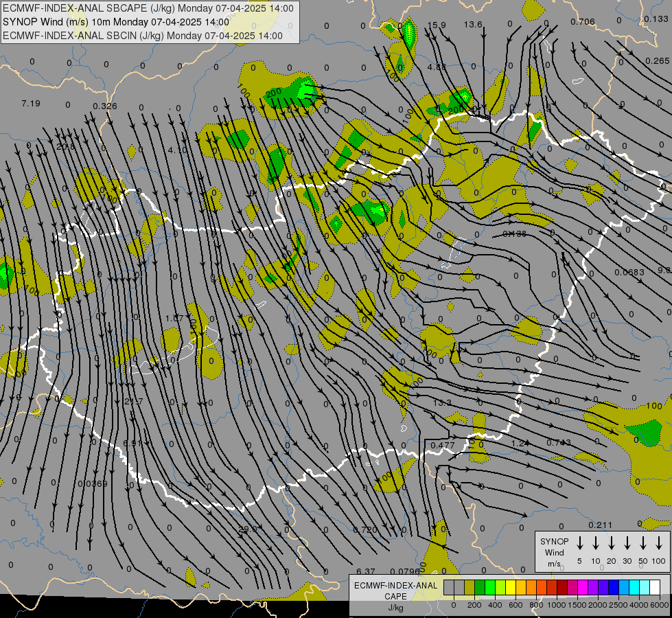Click the 13.6 value on the map

tap(473, 25)
